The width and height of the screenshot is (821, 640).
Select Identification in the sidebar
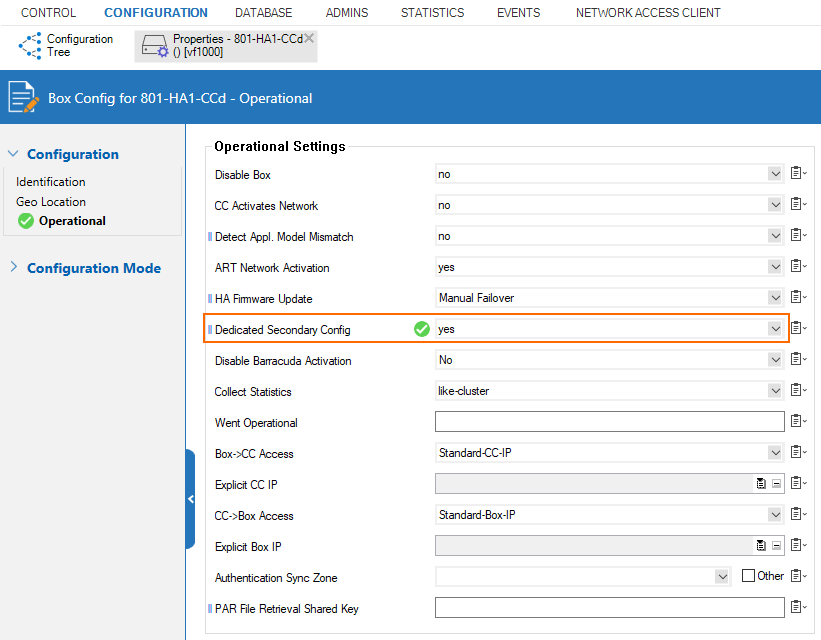(50, 182)
